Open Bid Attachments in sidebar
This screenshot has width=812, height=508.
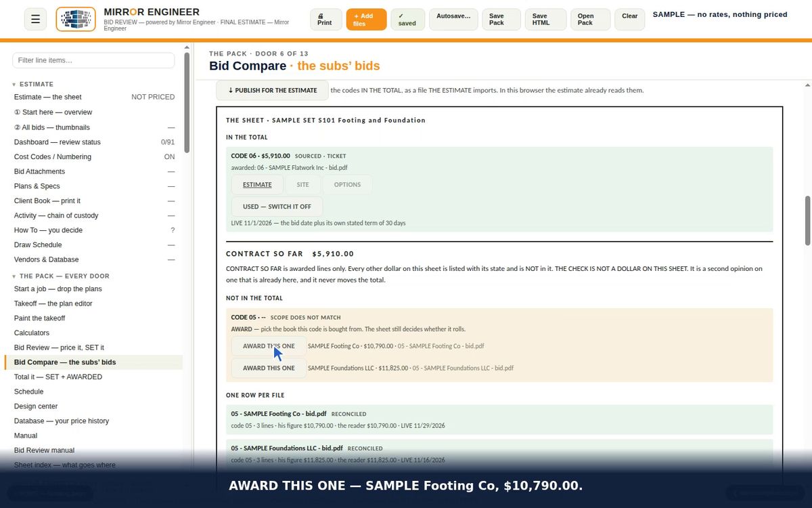(94, 171)
